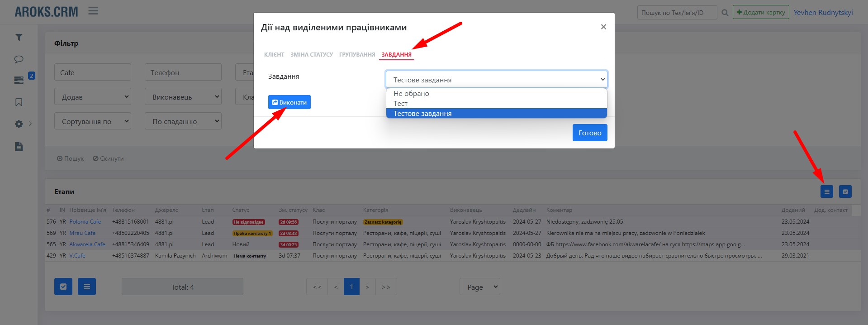Go to last page with >> button
The image size is (868, 325).
pyautogui.click(x=386, y=287)
